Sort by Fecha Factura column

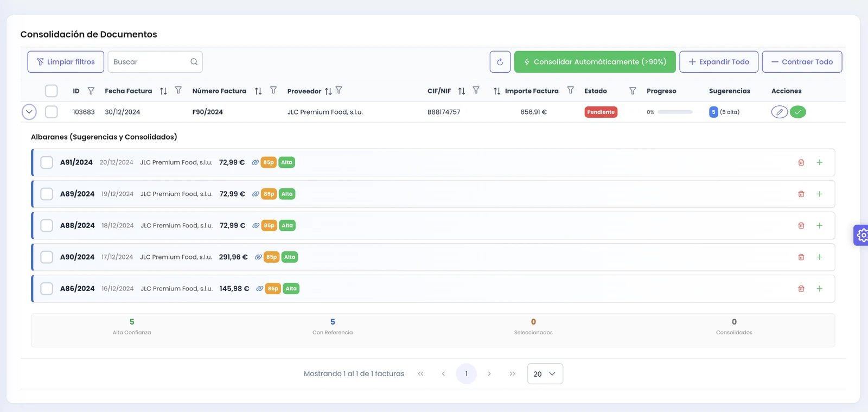163,91
